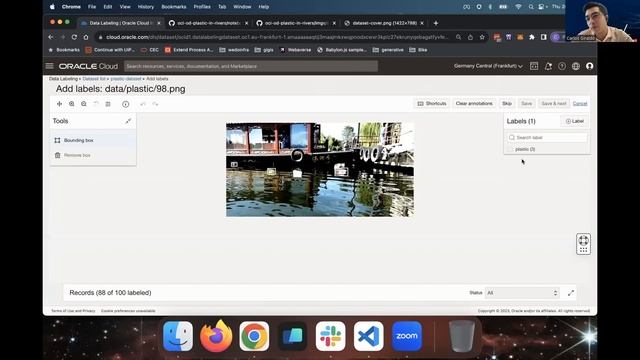The image size is (640, 360).
Task: Go back in the browser
Action: coord(51,37)
